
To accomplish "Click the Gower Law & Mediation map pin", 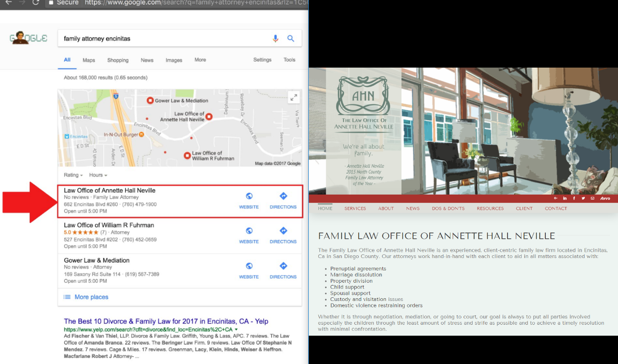I will pyautogui.click(x=150, y=100).
